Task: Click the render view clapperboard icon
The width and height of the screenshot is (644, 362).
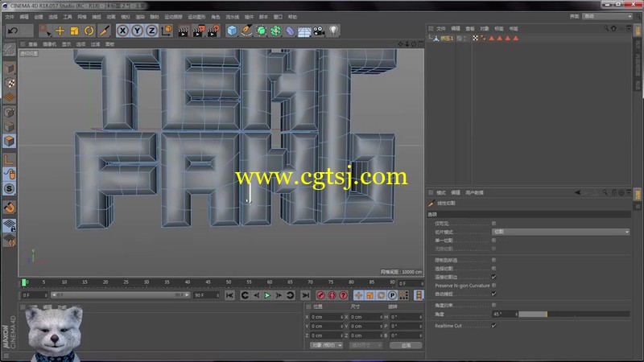Action: 184,31
